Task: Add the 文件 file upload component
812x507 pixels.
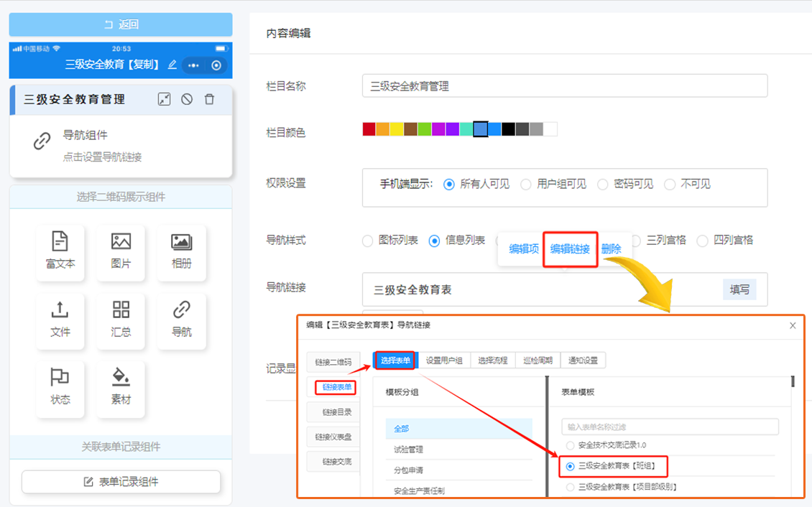Action: (60, 320)
